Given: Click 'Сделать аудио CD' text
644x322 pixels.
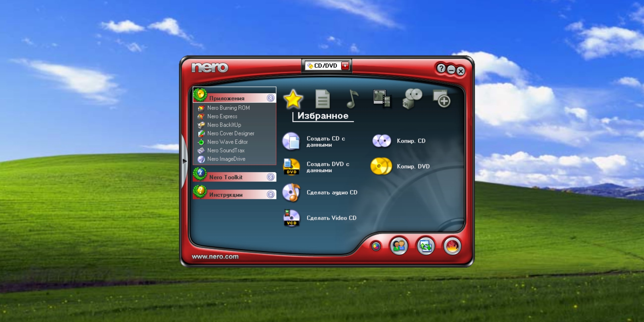Looking at the screenshot, I should tap(332, 192).
